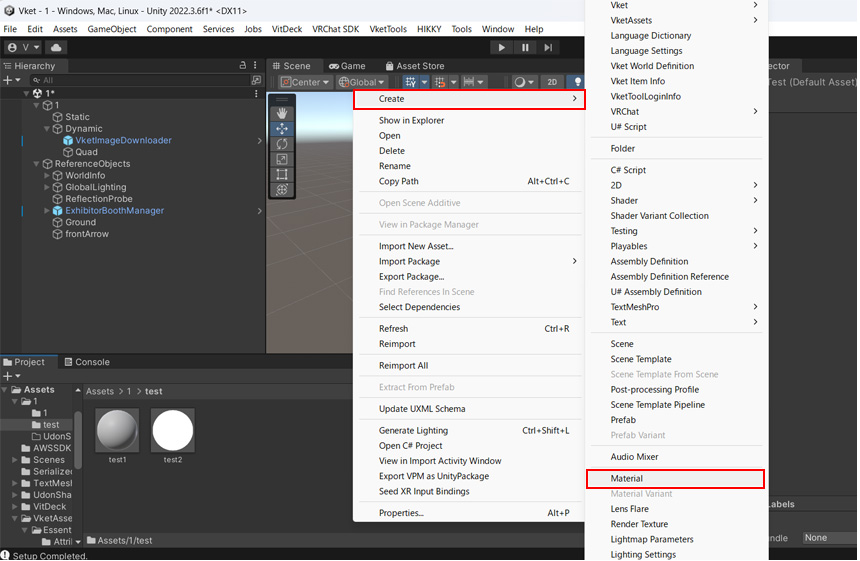Choose Create in the context menu

pos(469,99)
